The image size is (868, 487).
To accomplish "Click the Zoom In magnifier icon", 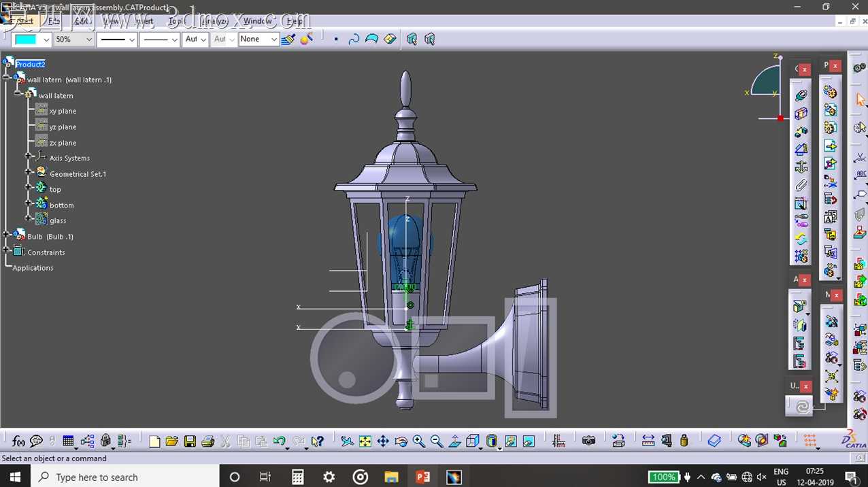I will 418,441.
